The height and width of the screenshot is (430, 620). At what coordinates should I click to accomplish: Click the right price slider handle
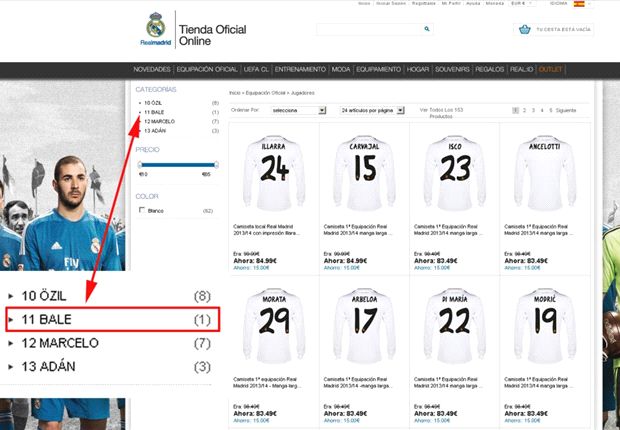pyautogui.click(x=216, y=165)
